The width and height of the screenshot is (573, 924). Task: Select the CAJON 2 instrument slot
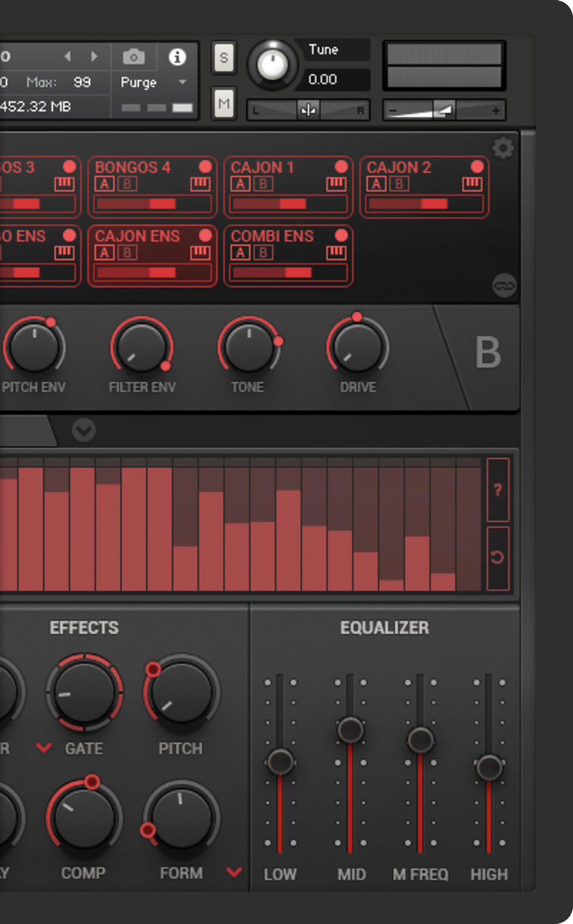tap(424, 187)
